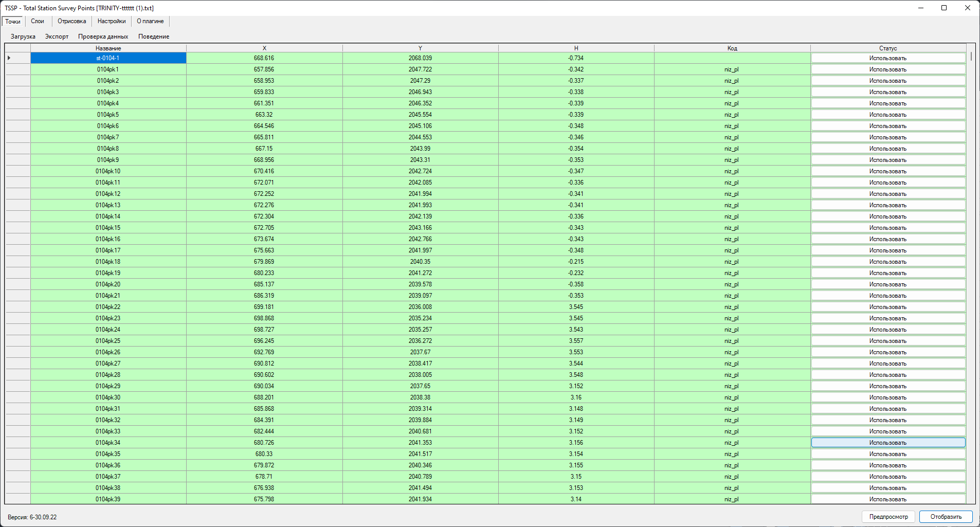Open the Настройки tab
This screenshot has height=527, width=980.
112,21
